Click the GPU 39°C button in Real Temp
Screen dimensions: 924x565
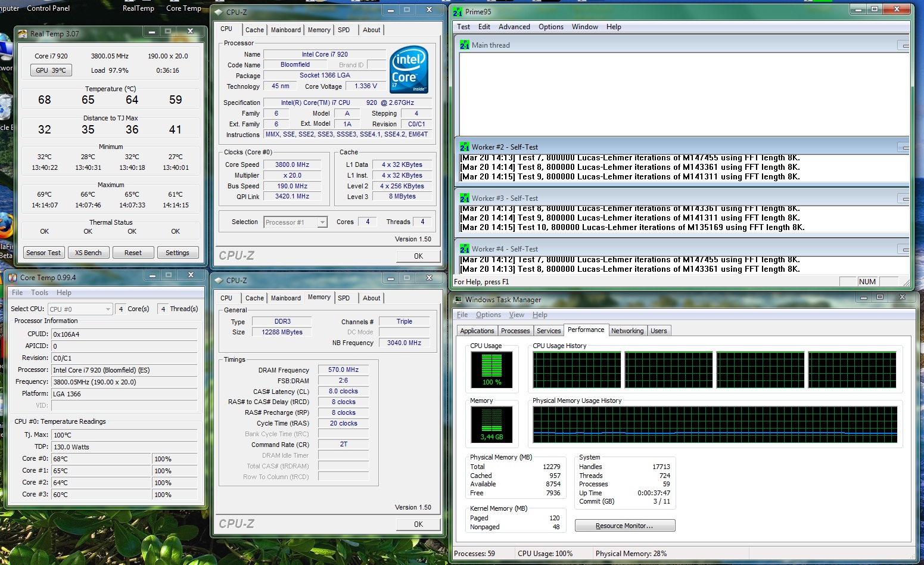tap(51, 70)
